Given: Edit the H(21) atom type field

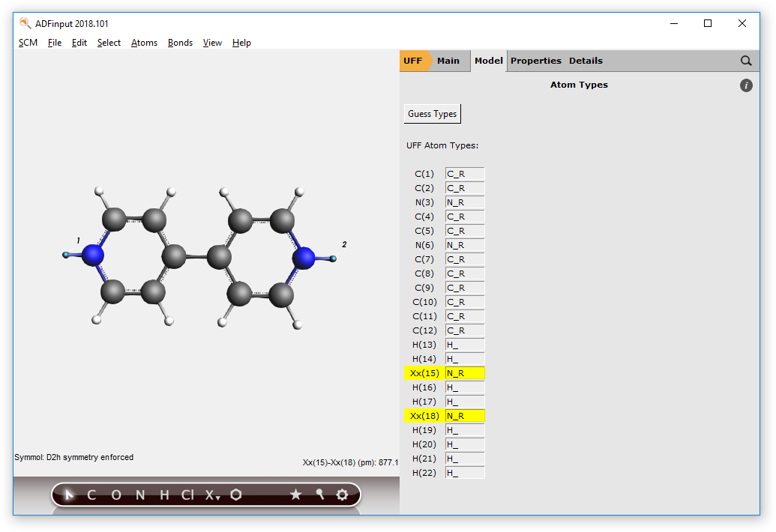Looking at the screenshot, I should 465,459.
